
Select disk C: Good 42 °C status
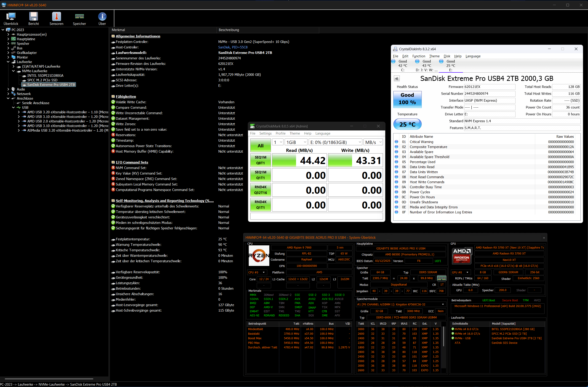pyautogui.click(x=402, y=65)
